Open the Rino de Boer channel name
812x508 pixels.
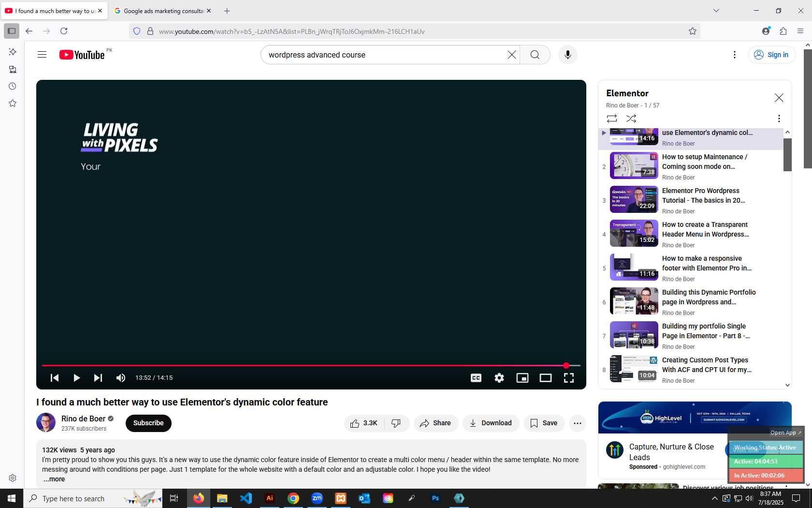(84, 418)
